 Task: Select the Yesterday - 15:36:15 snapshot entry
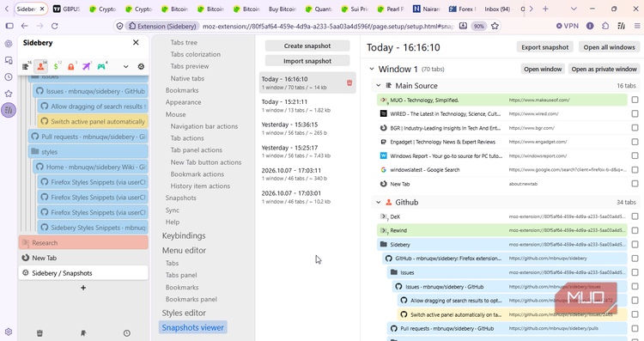[307, 128]
